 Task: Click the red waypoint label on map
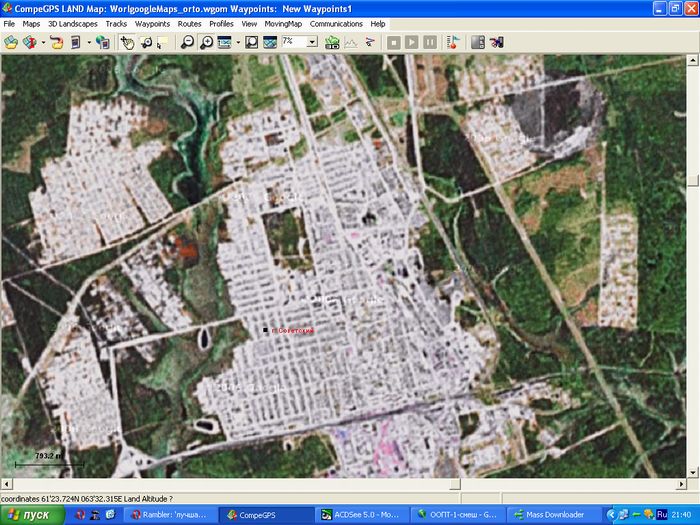293,330
